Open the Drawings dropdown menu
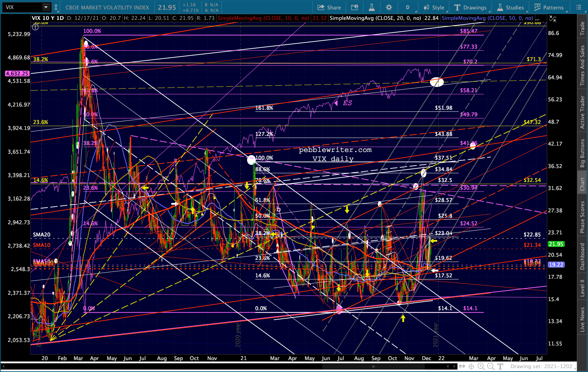The width and height of the screenshot is (588, 372). point(470,7)
